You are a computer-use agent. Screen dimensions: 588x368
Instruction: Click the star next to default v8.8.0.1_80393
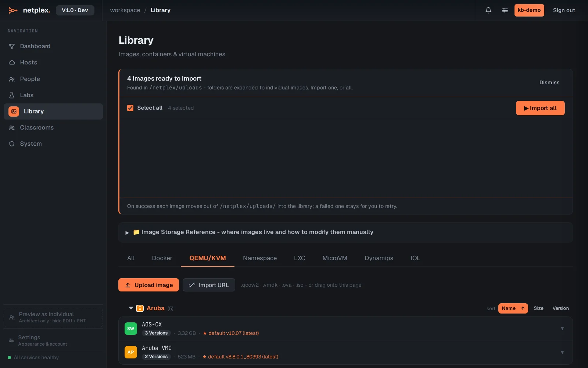coord(204,357)
